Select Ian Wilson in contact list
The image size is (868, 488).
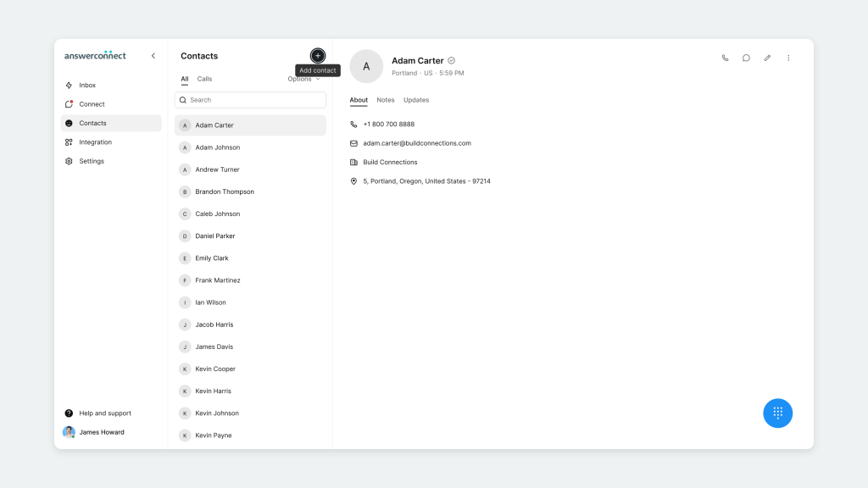(250, 302)
